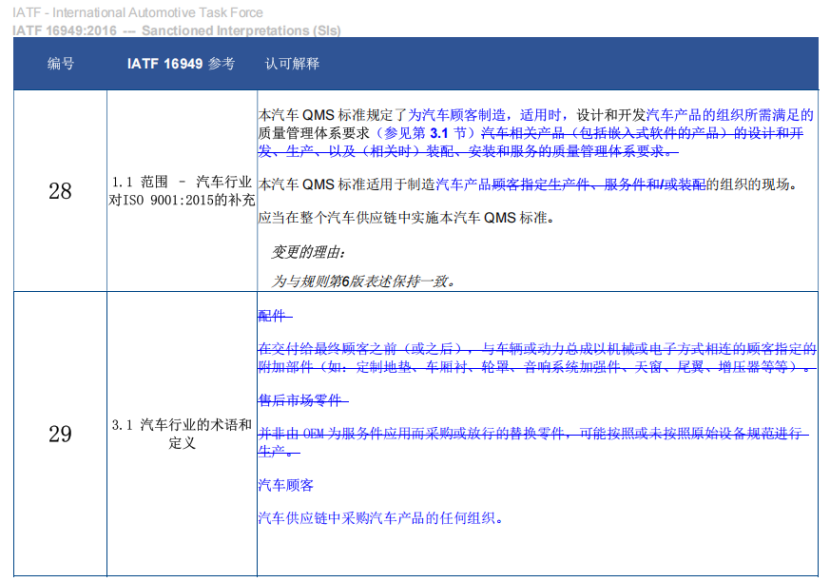The height and width of the screenshot is (582, 831).
Task: Click the line starting '本汽车 QMS 标准规定了'
Action: [x=536, y=115]
